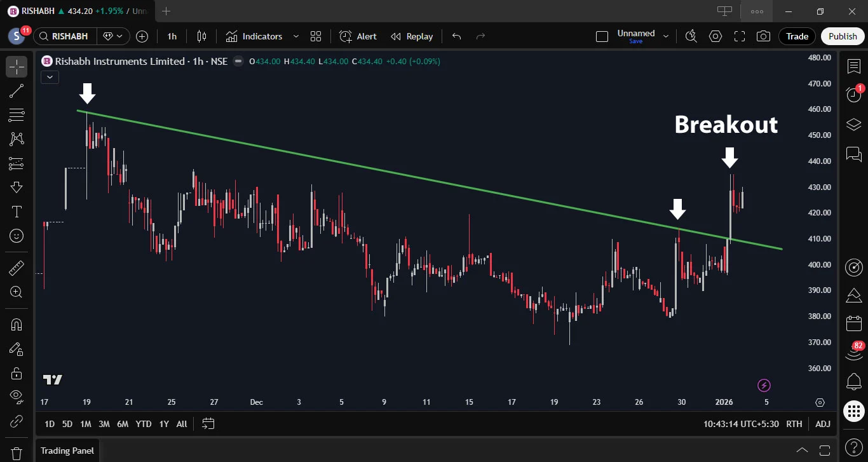Open the Trading Panel with the up chevron
The width and height of the screenshot is (868, 462).
coord(803,451)
